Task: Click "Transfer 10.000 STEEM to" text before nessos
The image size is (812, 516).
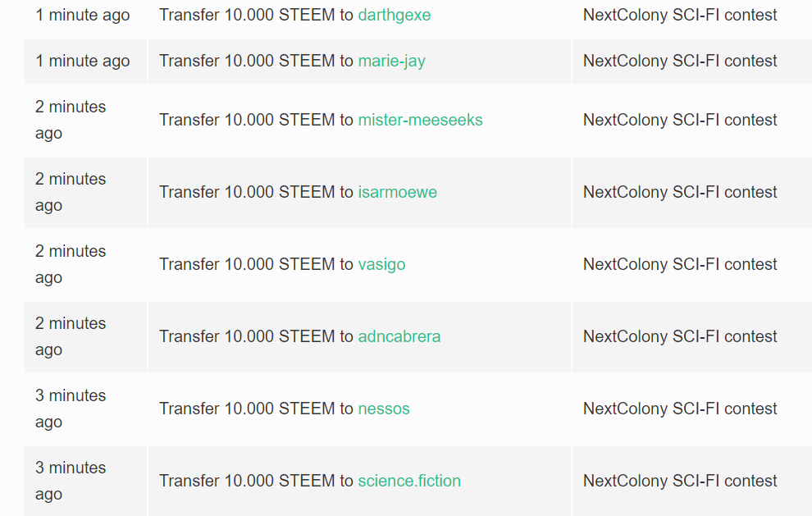Action: (256, 409)
